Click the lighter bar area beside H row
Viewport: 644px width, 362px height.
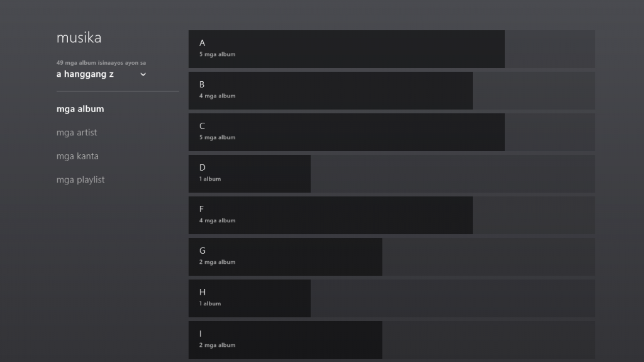coord(453,298)
